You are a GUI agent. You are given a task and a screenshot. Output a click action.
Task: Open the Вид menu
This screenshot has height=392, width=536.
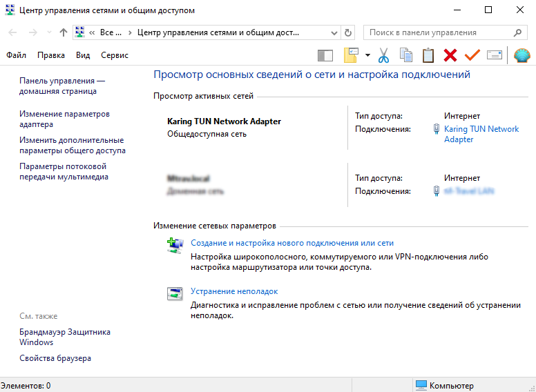[83, 55]
